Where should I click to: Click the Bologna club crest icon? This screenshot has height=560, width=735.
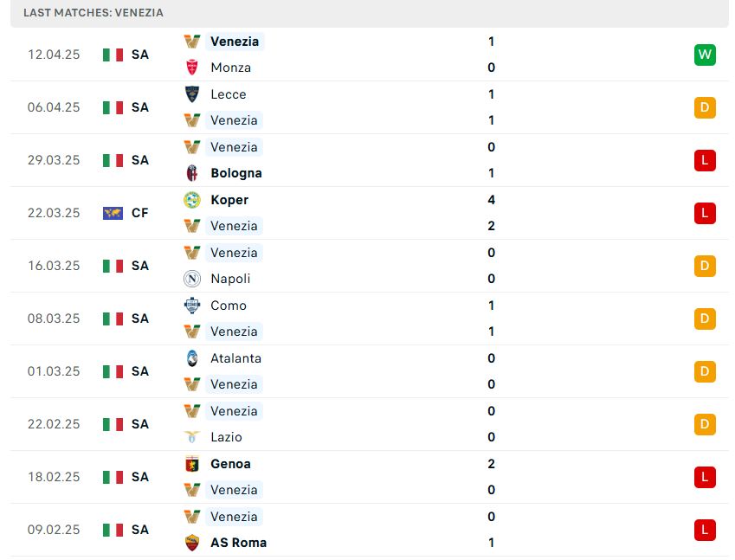point(192,173)
